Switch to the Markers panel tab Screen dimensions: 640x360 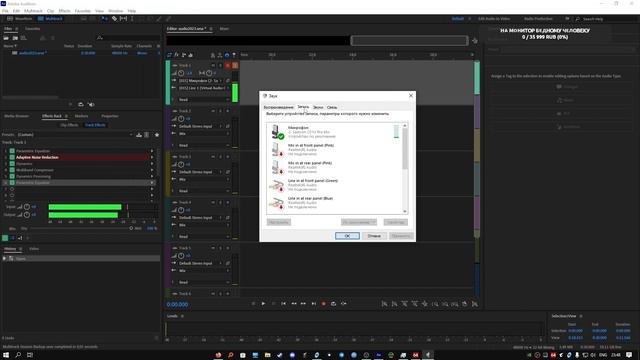coord(81,116)
